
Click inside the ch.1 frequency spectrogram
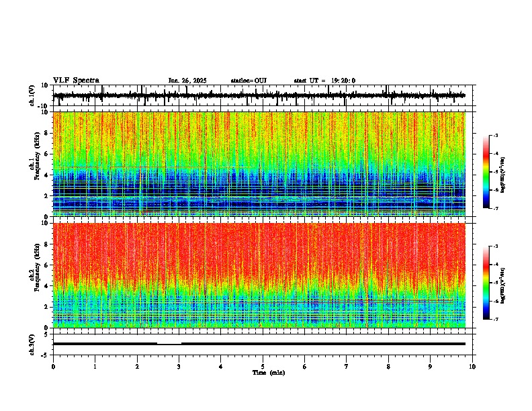[259, 164]
